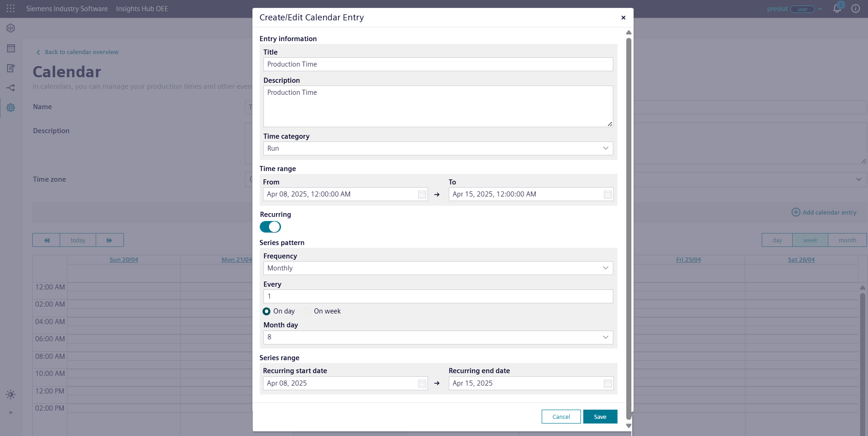The image size is (868, 436).
Task: Select the On week radio button
Action: click(x=307, y=311)
